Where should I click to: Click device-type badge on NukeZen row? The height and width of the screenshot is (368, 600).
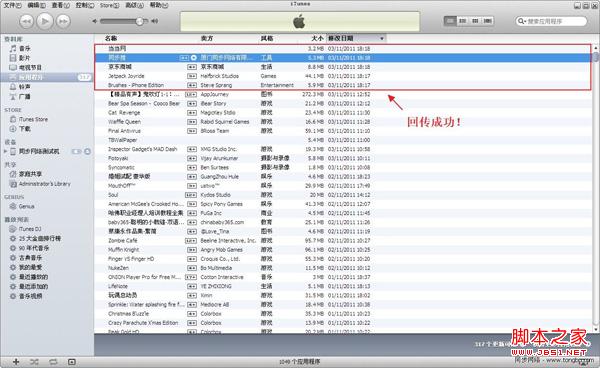pos(191,268)
